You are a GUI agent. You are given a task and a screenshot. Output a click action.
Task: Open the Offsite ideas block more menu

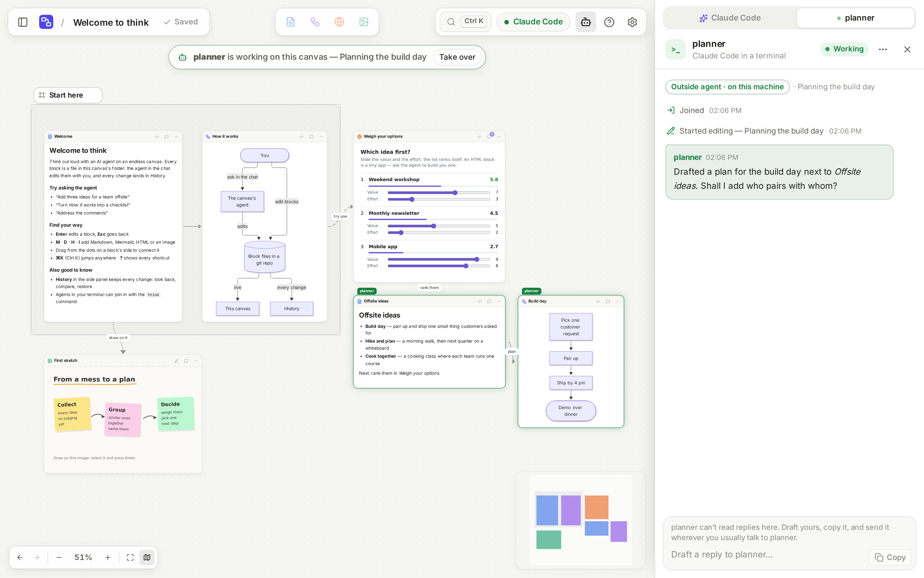tap(499, 301)
